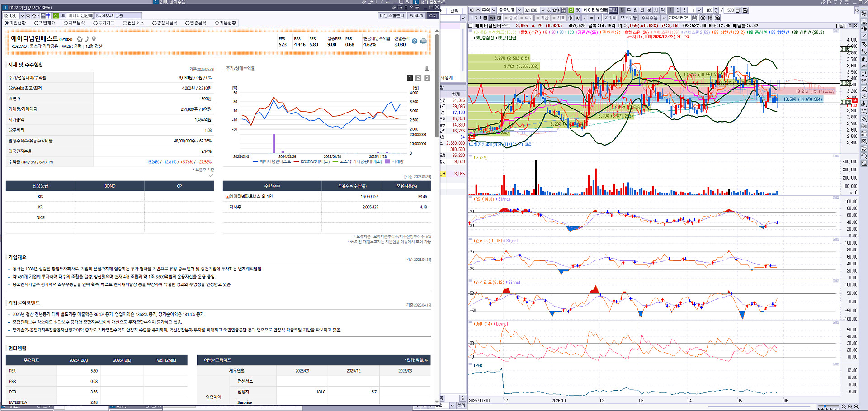Viewport: 868px width, 411px height.
Task: Click the phone icon beside 에이티넘인베스트
Action: click(87, 39)
